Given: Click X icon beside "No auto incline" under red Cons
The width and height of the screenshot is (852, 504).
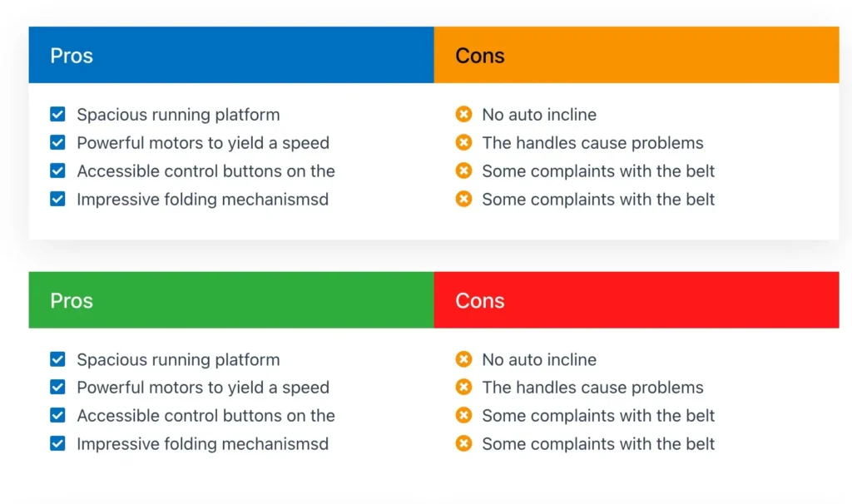Looking at the screenshot, I should (x=463, y=359).
